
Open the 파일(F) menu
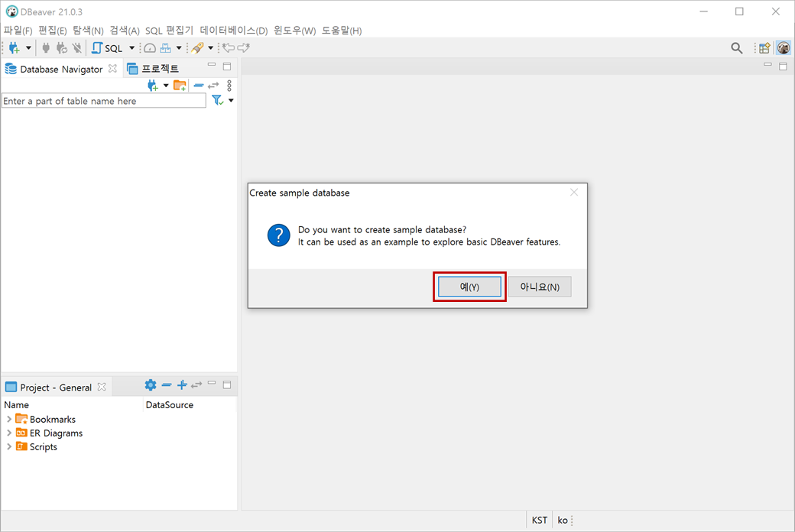point(18,31)
